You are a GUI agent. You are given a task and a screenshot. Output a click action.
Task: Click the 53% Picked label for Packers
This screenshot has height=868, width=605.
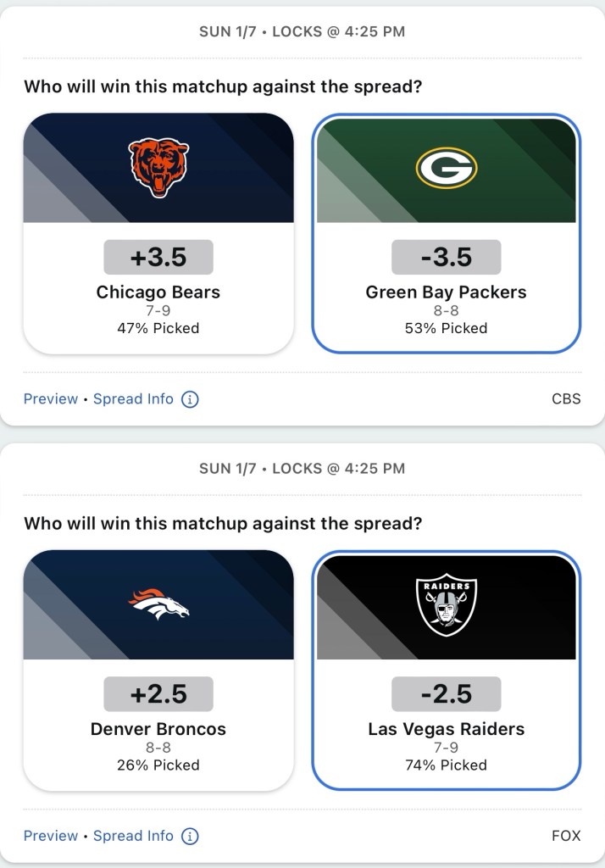point(447,328)
